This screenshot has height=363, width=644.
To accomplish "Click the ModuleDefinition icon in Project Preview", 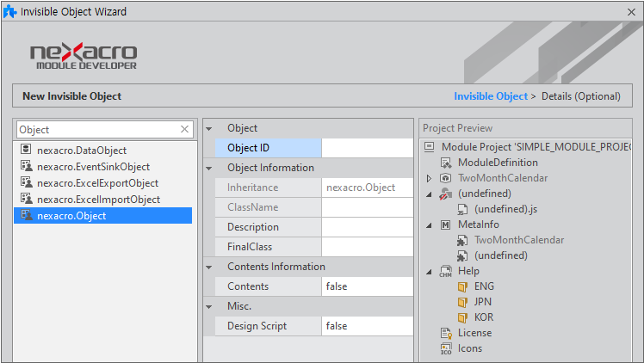I will [446, 163].
